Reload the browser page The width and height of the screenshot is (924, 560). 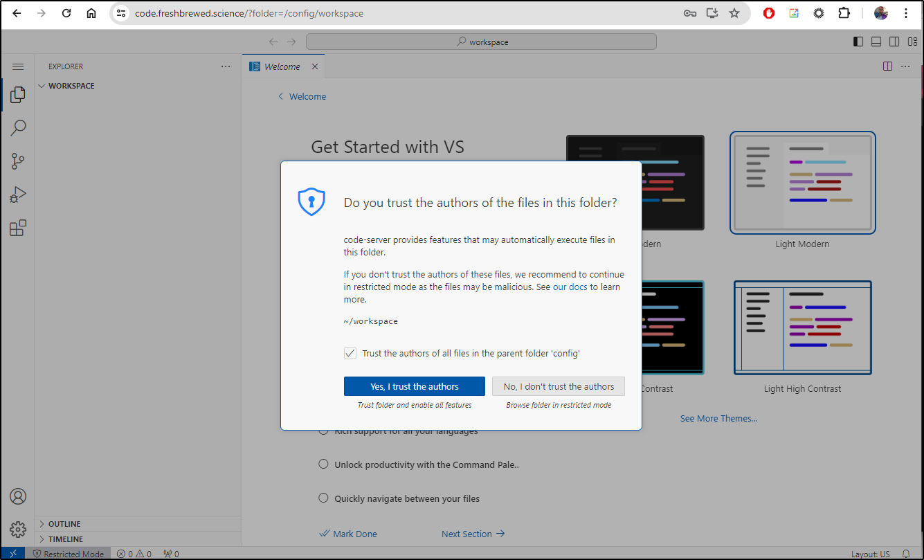[66, 13]
